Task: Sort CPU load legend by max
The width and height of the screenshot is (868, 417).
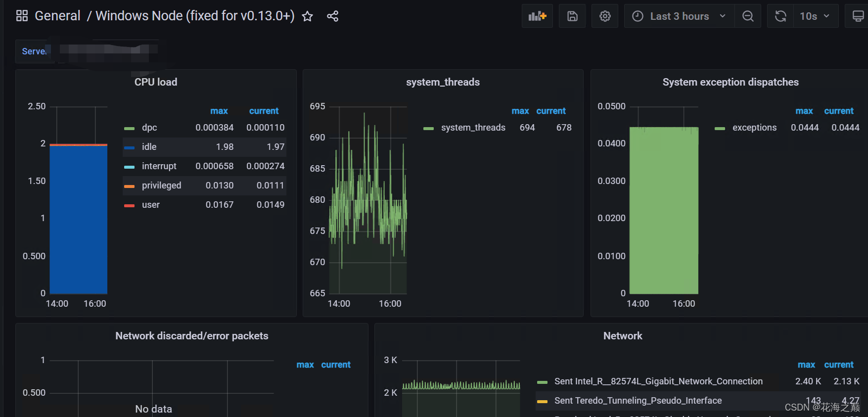Action: [x=219, y=111]
